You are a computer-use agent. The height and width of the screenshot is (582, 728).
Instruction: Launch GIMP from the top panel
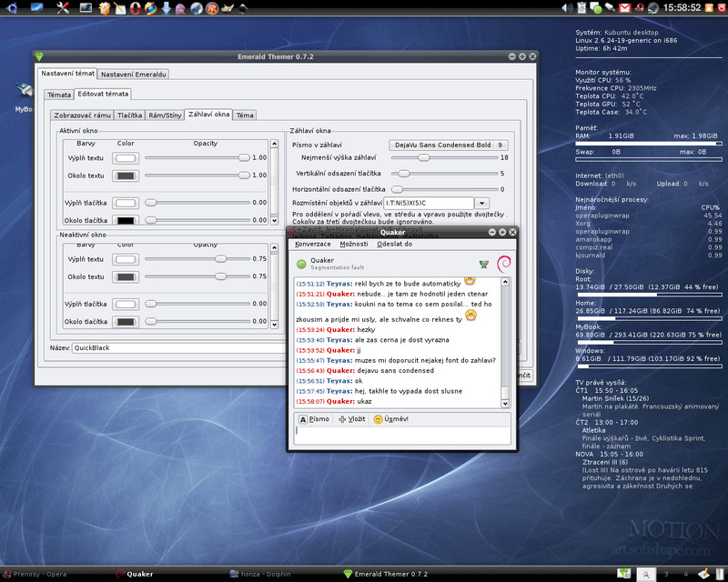(x=227, y=8)
